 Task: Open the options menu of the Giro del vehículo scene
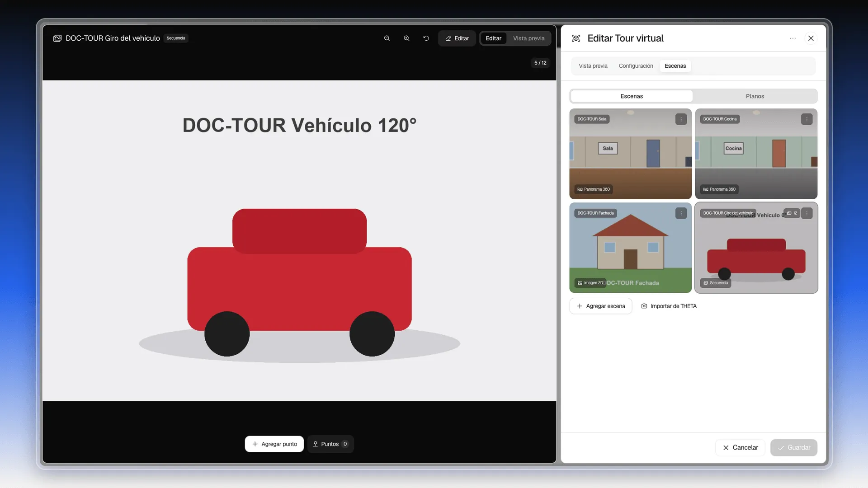tap(807, 213)
